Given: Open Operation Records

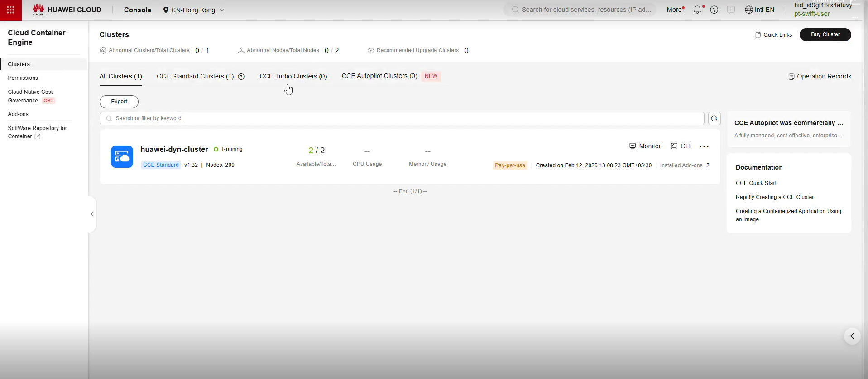Looking at the screenshot, I should click(820, 76).
